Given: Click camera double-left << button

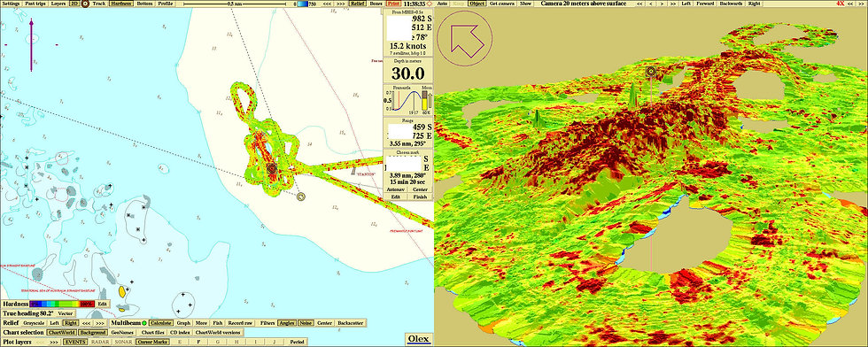Looking at the screenshot, I should [639, 4].
